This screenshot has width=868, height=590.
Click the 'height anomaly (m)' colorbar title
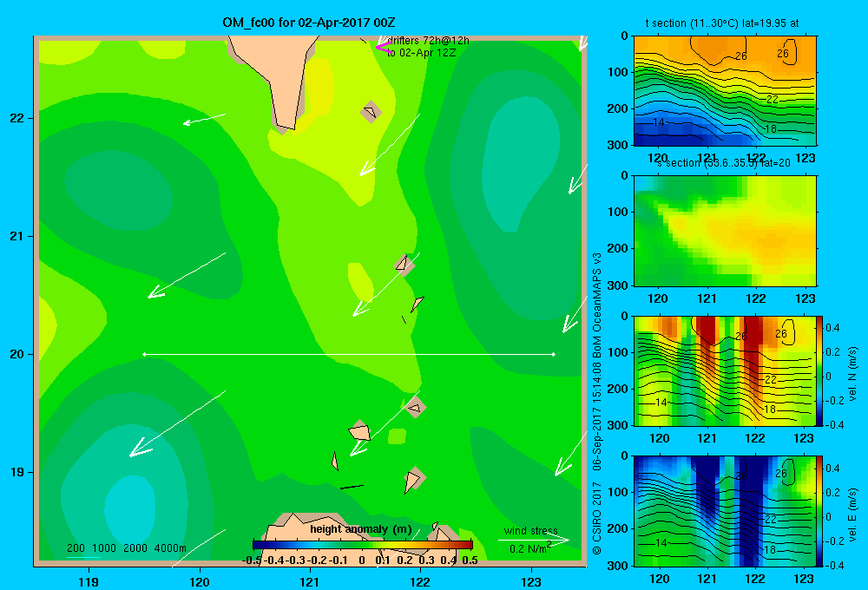[361, 529]
